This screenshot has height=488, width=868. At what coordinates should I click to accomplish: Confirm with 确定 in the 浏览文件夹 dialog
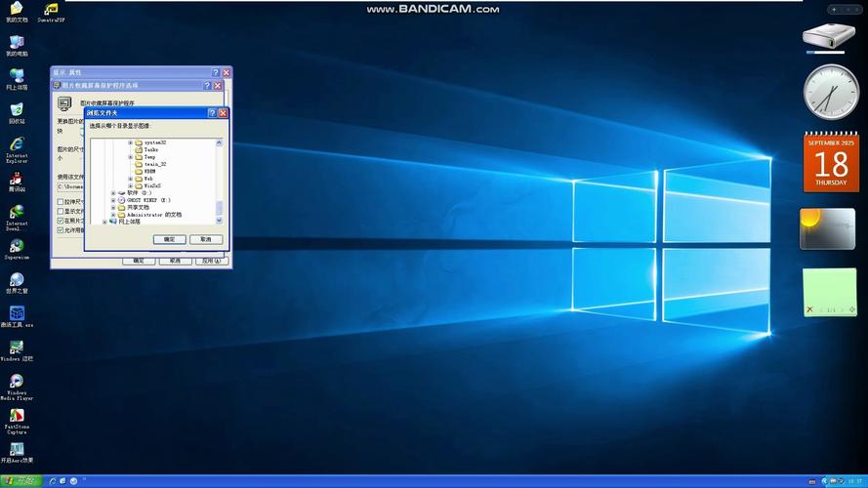coord(169,239)
